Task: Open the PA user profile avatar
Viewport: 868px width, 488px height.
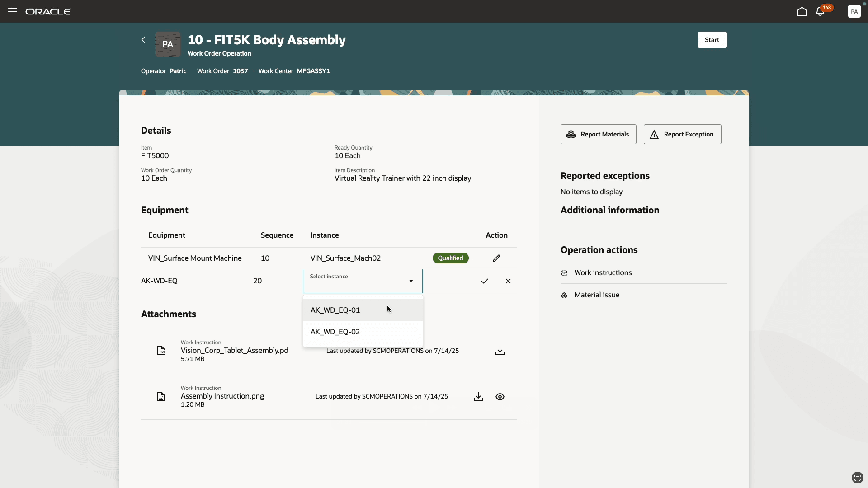Action: [854, 12]
